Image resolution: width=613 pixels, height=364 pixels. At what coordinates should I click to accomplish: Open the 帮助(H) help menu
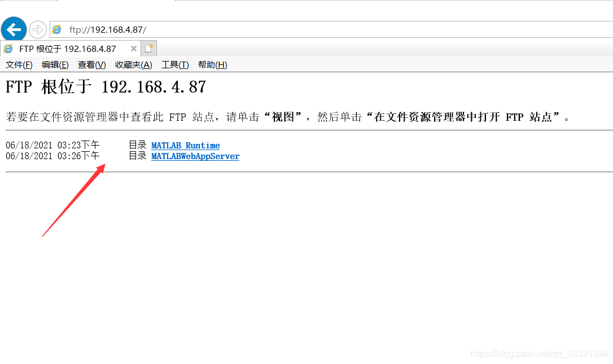[213, 65]
